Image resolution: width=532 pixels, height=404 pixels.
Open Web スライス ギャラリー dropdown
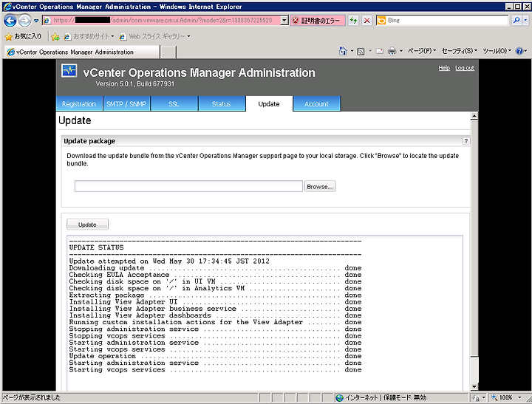155,36
